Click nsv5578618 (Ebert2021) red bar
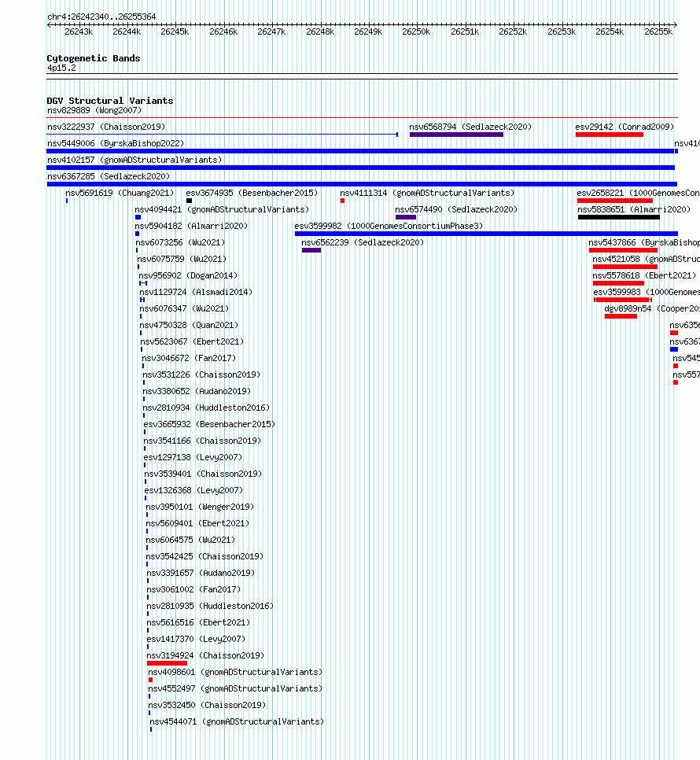 (x=619, y=283)
